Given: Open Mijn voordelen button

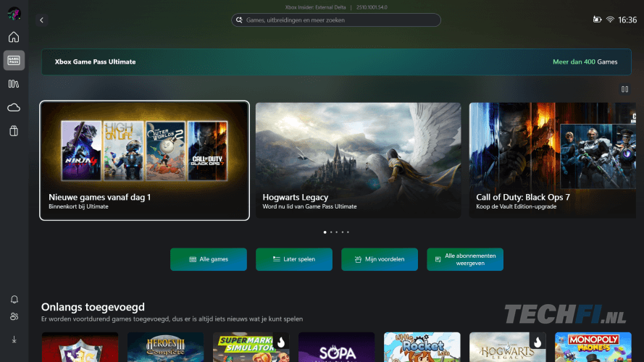Looking at the screenshot, I should 380,259.
